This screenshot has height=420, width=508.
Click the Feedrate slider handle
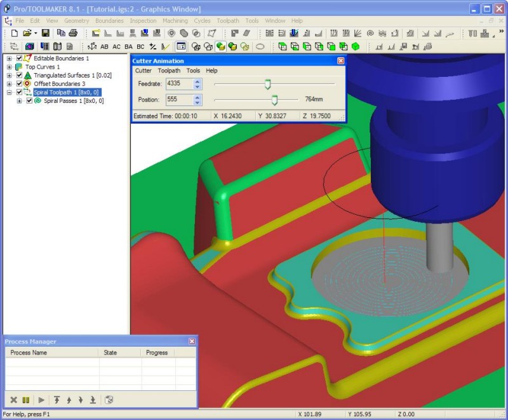(267, 84)
